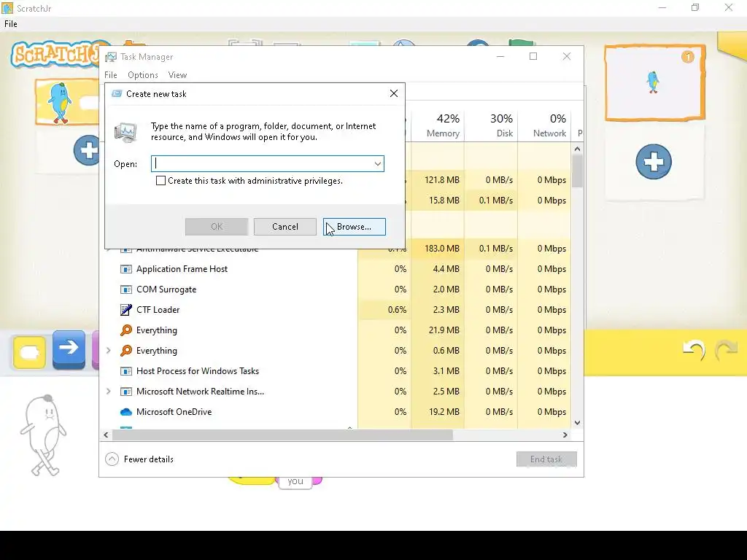Tick the administrative privileges checkbox
Image resolution: width=747 pixels, height=560 pixels.
click(x=161, y=181)
